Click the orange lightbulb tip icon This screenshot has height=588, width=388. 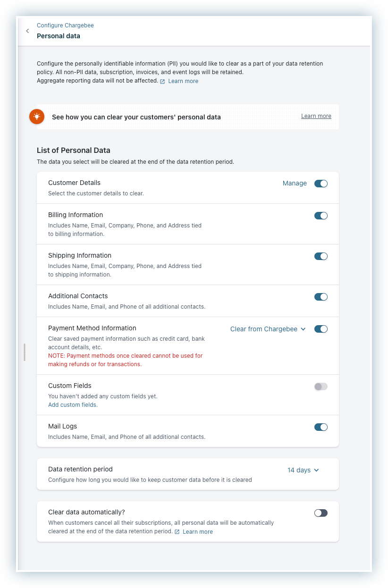click(x=37, y=117)
